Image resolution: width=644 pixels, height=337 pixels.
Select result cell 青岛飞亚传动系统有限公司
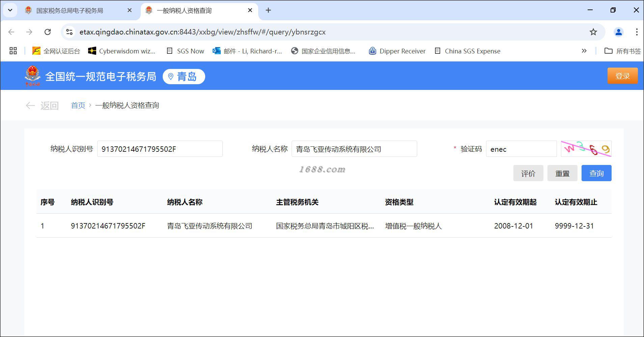[x=210, y=226]
